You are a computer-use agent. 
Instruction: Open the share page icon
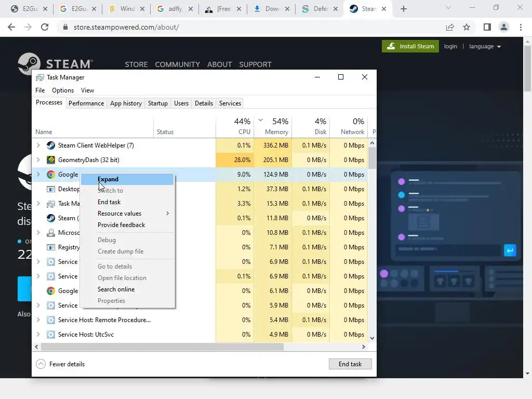[450, 27]
